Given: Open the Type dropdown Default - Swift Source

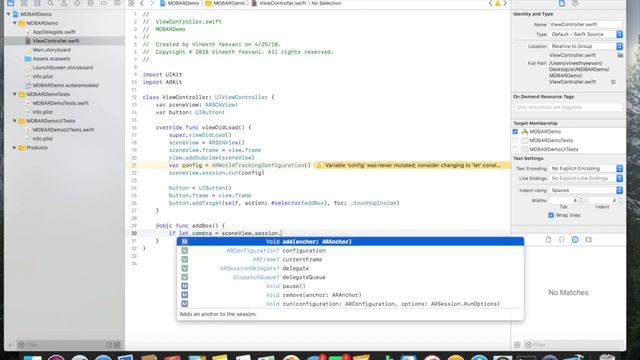Looking at the screenshot, I should pos(586,34).
